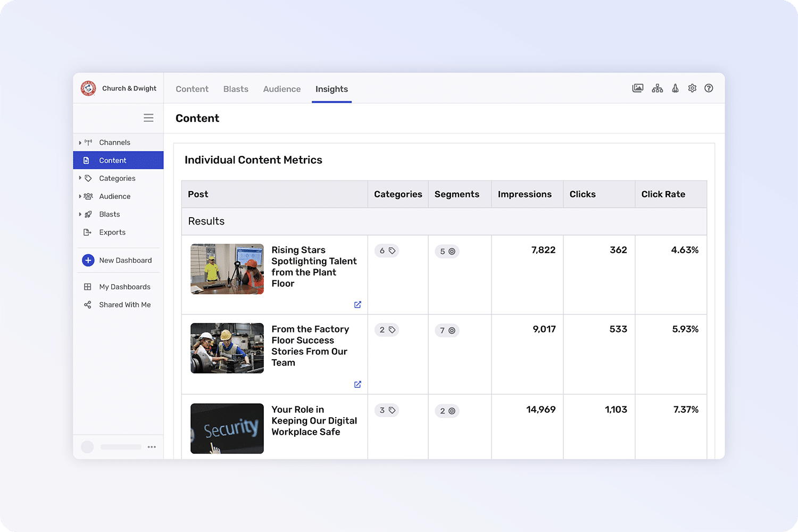Expand the Blasts tree arrow
This screenshot has height=532, width=798.
(x=80, y=214)
